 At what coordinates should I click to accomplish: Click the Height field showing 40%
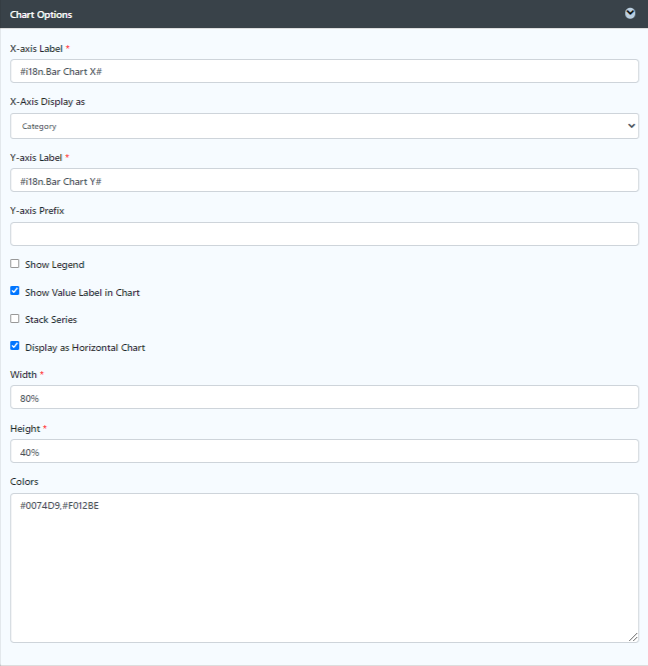click(x=324, y=451)
